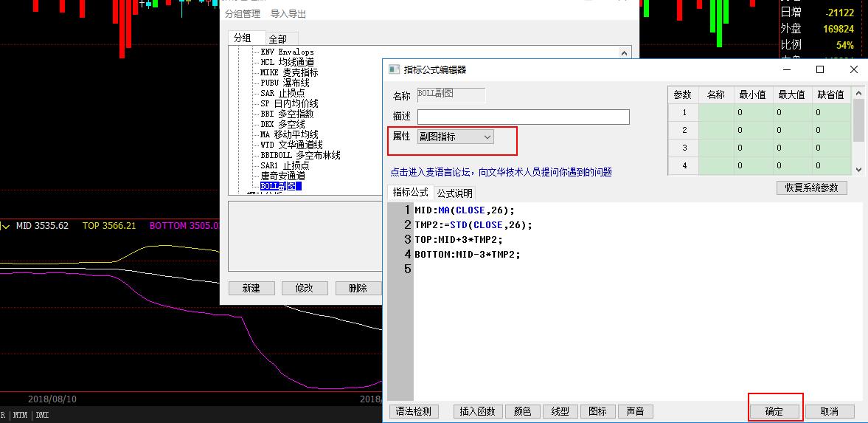The height and width of the screenshot is (423, 868).
Task: Click the 确定 button to confirm
Action: [774, 411]
